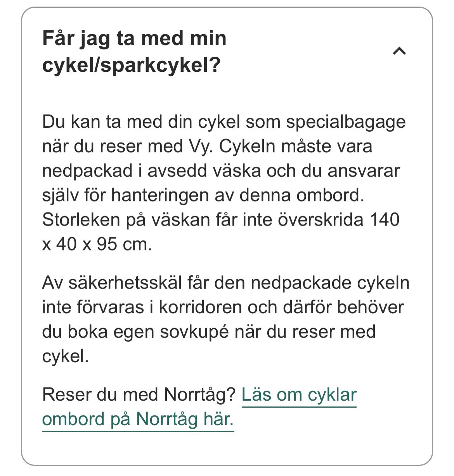Click the word 'specialbagage' in first paragraph
Viewport: 454px width, 476px height.
pos(346,122)
